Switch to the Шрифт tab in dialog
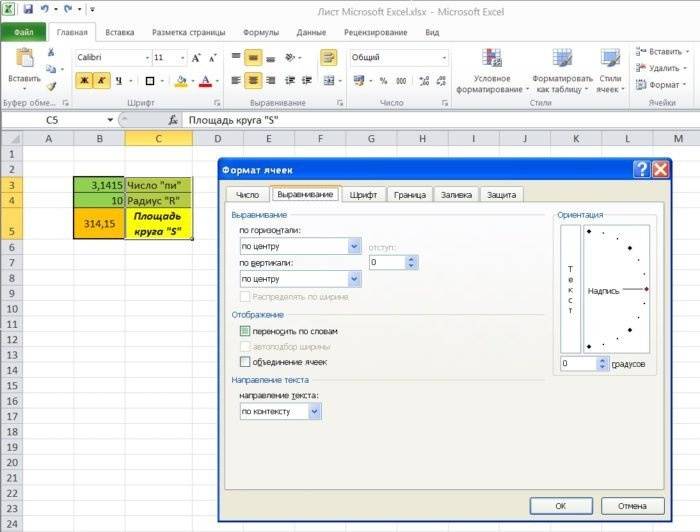This screenshot has width=700, height=532. pyautogui.click(x=361, y=195)
